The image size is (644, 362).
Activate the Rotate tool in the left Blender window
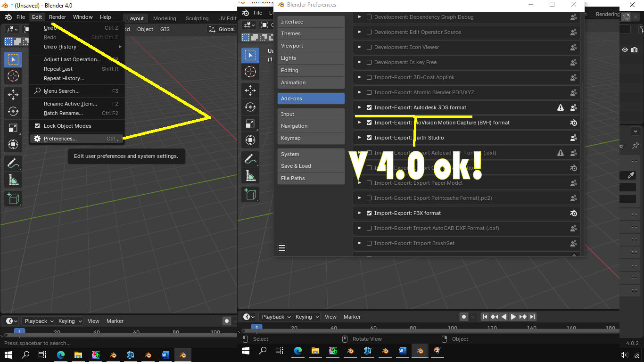click(x=13, y=112)
